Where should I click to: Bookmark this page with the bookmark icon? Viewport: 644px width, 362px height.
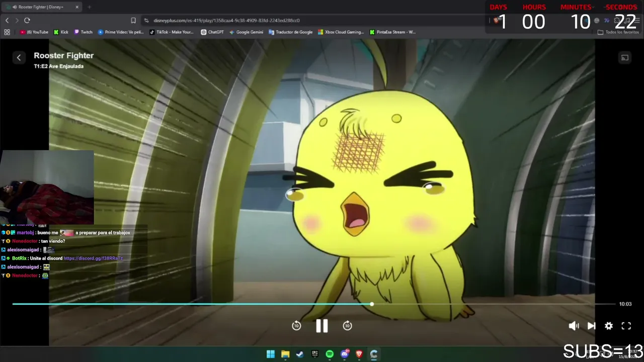(x=133, y=20)
